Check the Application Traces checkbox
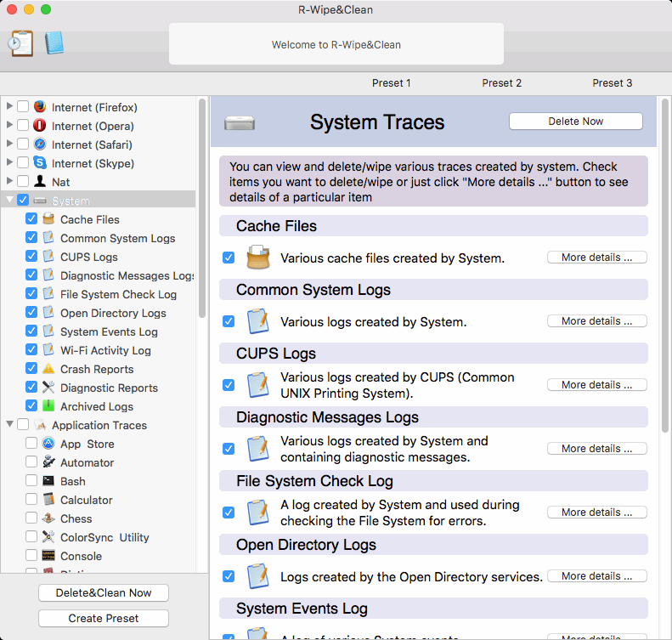The height and width of the screenshot is (640, 672). pyautogui.click(x=23, y=424)
